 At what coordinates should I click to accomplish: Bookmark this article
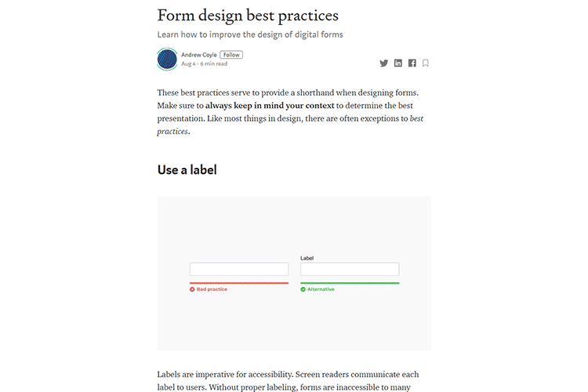click(x=426, y=63)
